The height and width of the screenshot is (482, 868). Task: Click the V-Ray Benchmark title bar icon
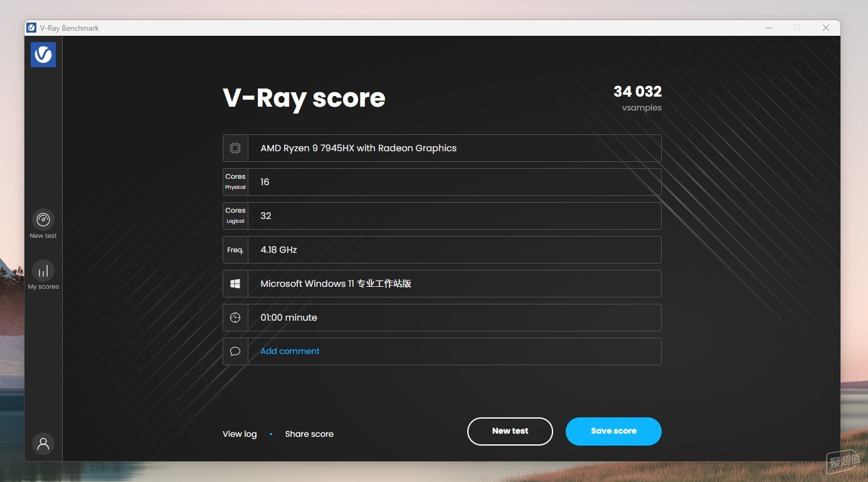[31, 28]
